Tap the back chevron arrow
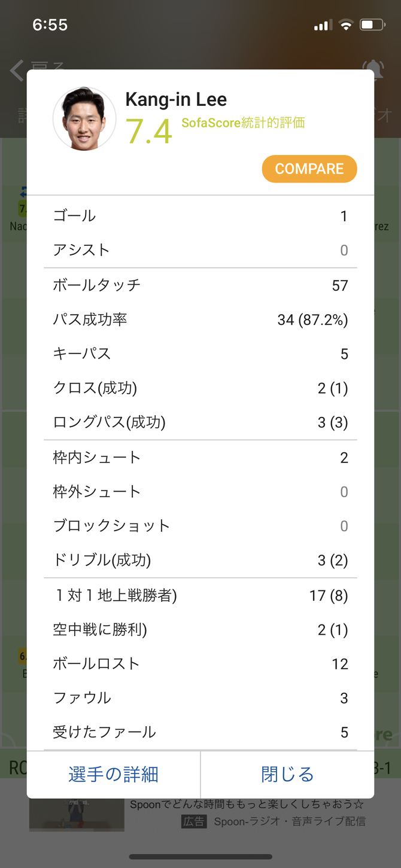The height and width of the screenshot is (868, 401). pyautogui.click(x=16, y=71)
